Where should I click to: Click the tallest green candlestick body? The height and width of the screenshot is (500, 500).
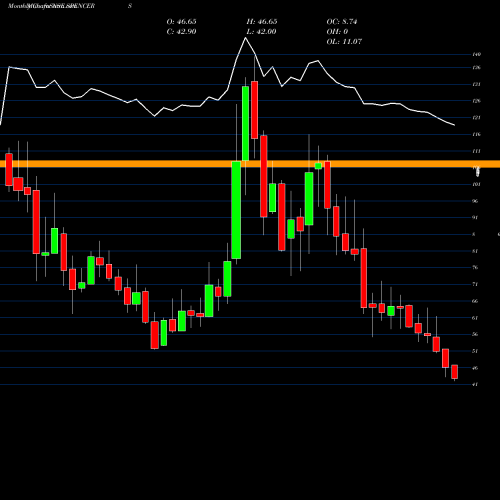click(x=236, y=210)
